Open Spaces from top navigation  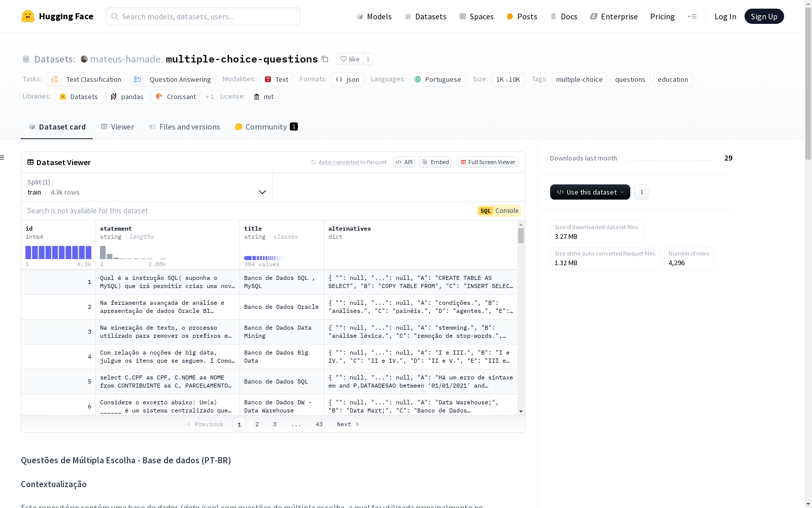pyautogui.click(x=476, y=16)
